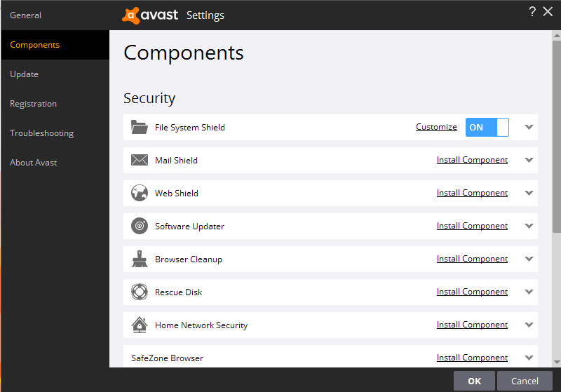Open the help question mark icon

click(x=532, y=11)
